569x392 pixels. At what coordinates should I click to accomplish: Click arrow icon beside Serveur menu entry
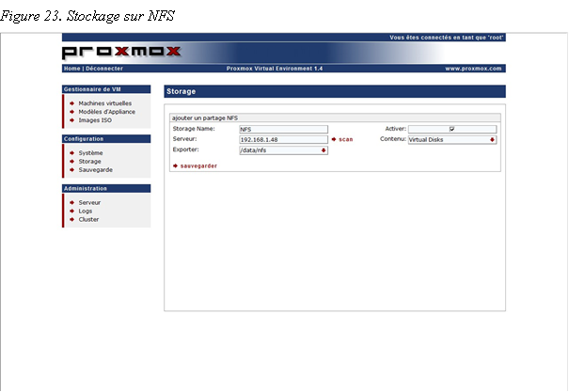tap(71, 203)
